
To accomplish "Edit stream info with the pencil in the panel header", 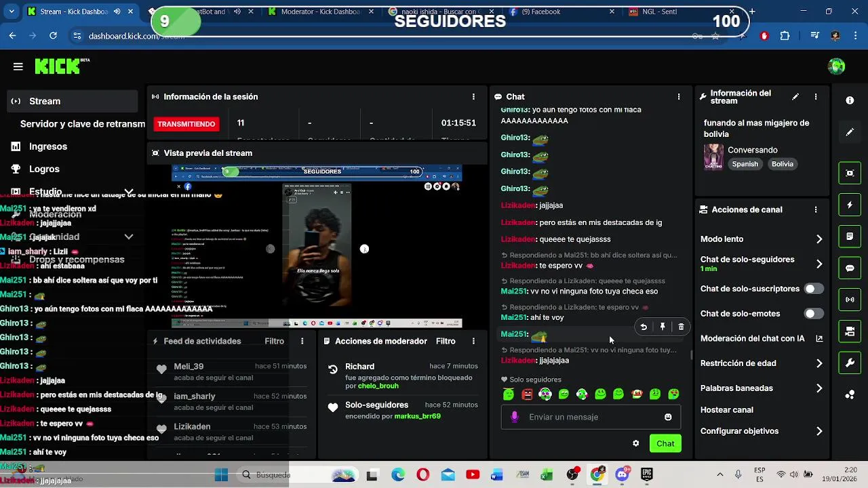I will click(795, 97).
